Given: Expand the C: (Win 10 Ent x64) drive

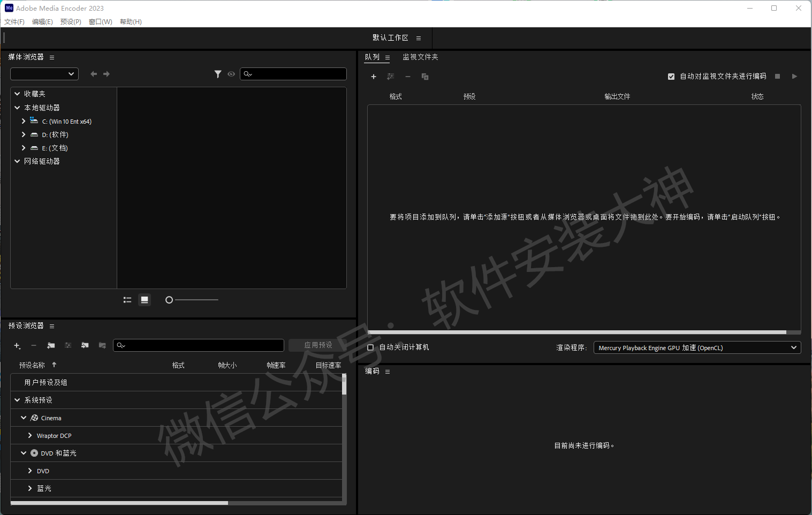Looking at the screenshot, I should point(24,121).
